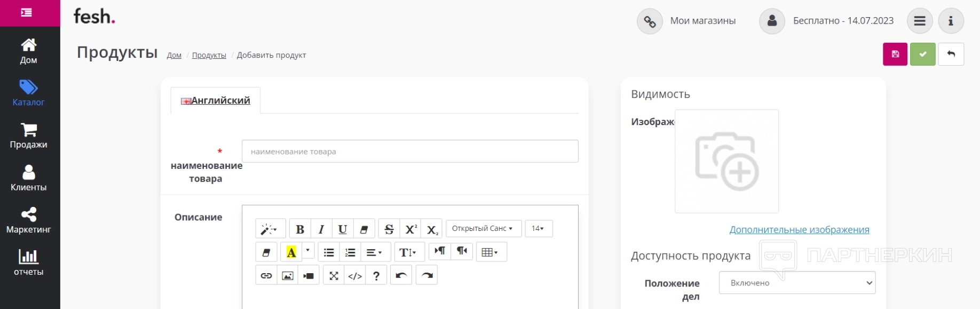
Task: Open the Дополнительные изображения link
Action: [799, 229]
